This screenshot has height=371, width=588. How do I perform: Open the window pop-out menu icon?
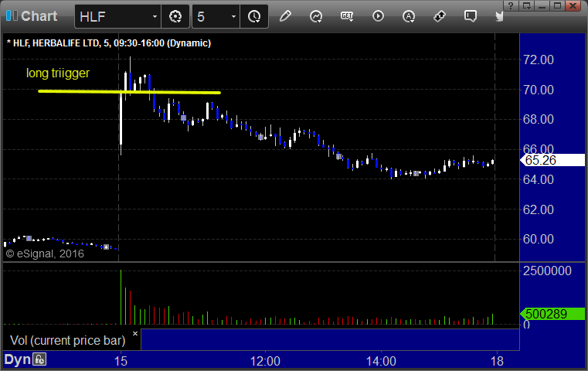526,5
